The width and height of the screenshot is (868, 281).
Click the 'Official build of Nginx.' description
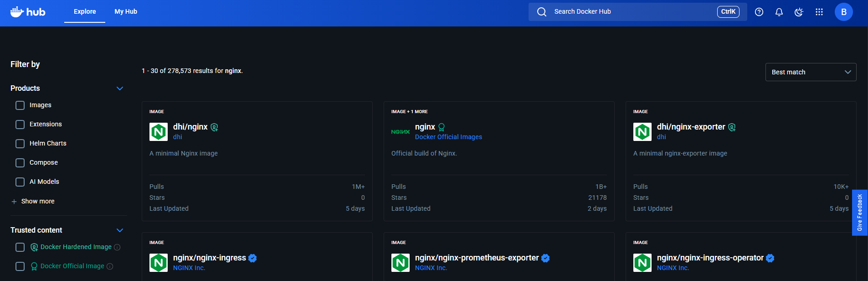coord(424,153)
